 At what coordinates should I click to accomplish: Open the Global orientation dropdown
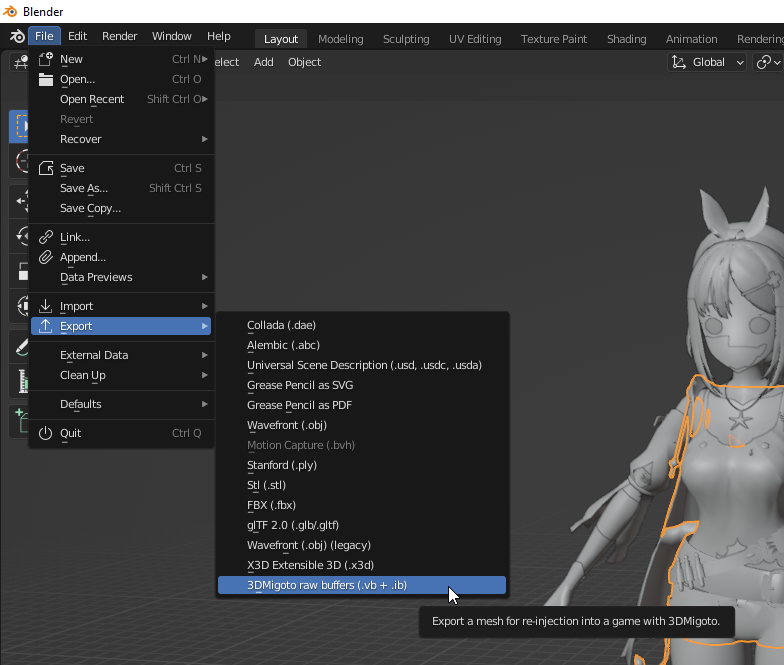pyautogui.click(x=707, y=62)
